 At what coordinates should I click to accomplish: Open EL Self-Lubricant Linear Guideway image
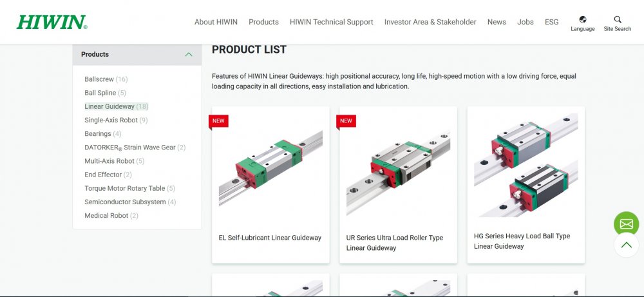[x=270, y=169]
